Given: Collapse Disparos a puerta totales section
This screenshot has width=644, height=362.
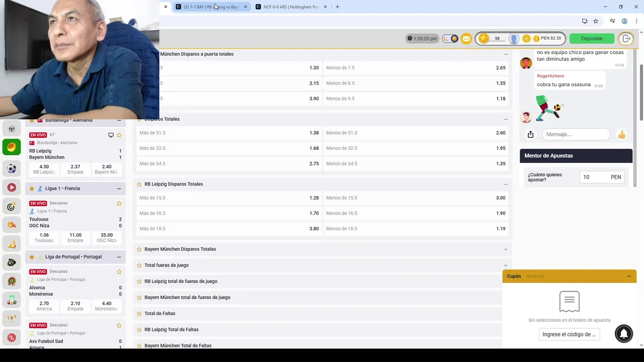Looking at the screenshot, I should [x=506, y=54].
